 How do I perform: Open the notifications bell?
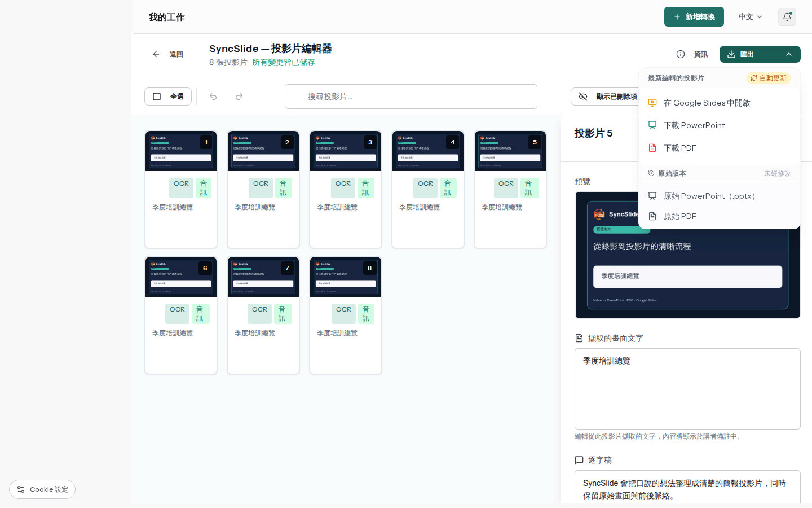pos(787,17)
